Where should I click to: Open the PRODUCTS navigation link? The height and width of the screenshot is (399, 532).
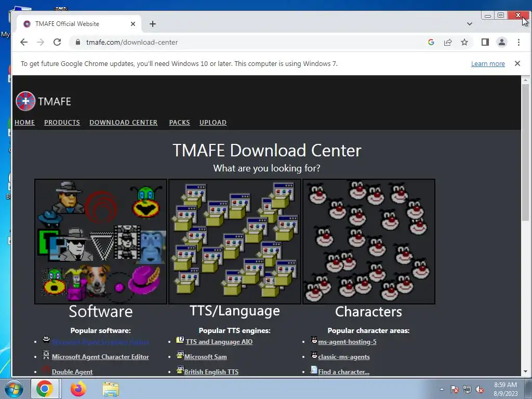(x=62, y=123)
